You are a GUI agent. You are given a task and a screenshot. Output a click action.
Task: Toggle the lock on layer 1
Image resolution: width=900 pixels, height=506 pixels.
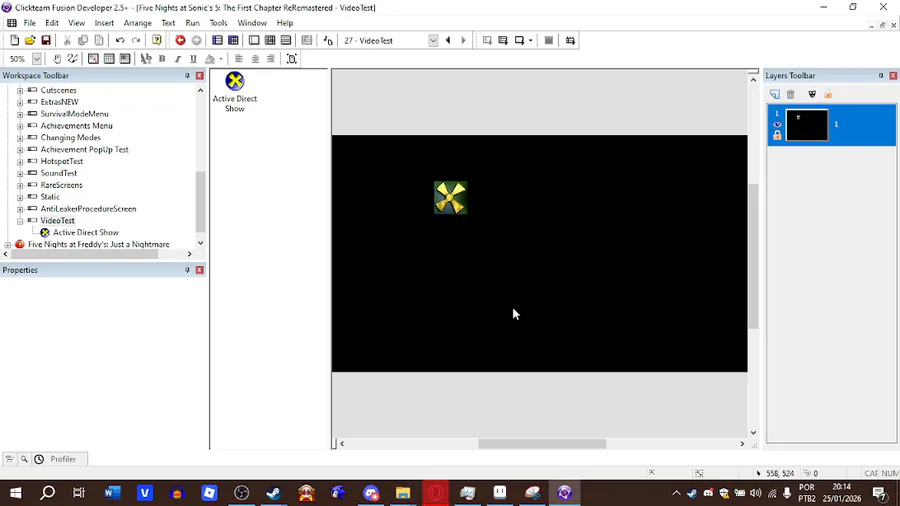coord(777,135)
